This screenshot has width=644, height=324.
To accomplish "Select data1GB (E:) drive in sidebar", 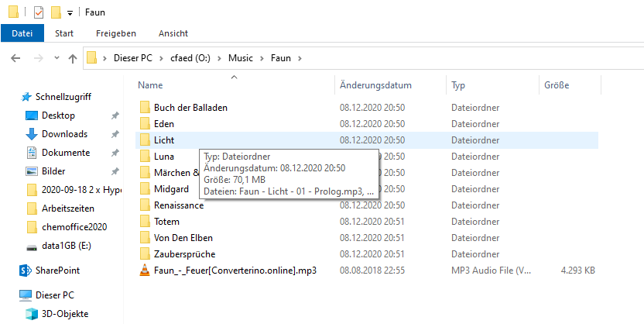I will click(x=66, y=246).
